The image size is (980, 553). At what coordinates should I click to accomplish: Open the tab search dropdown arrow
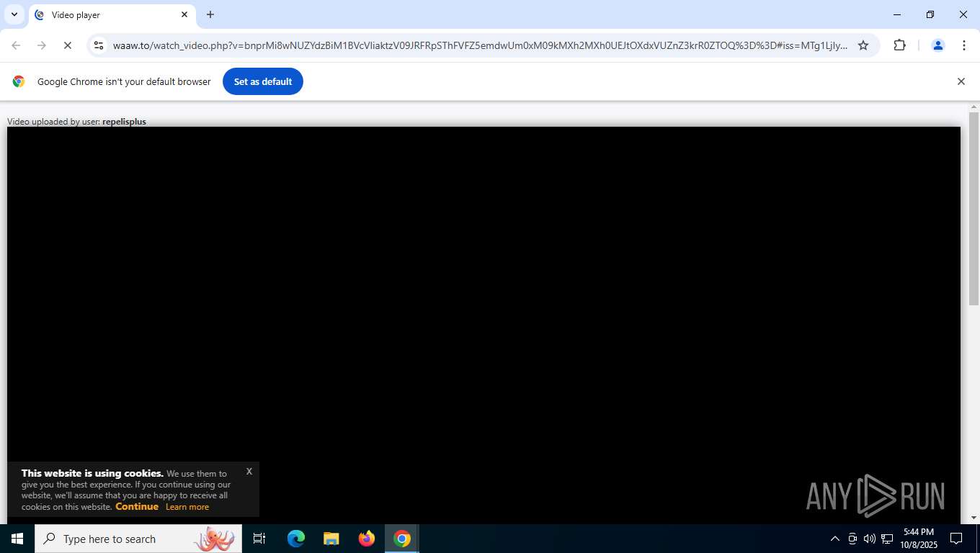coord(14,14)
